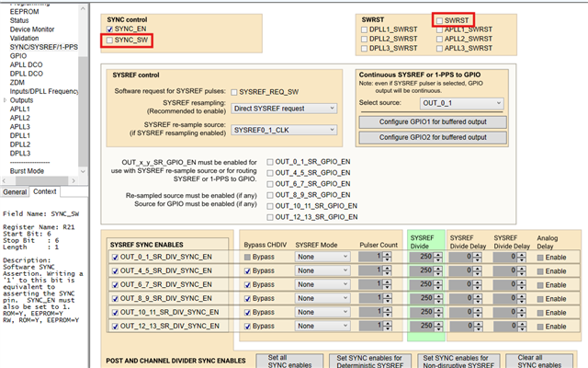This screenshot has width=588, height=368.
Task: Tick OUT_4_5_SR_GPIO_EN checkbox
Action: click(x=270, y=173)
